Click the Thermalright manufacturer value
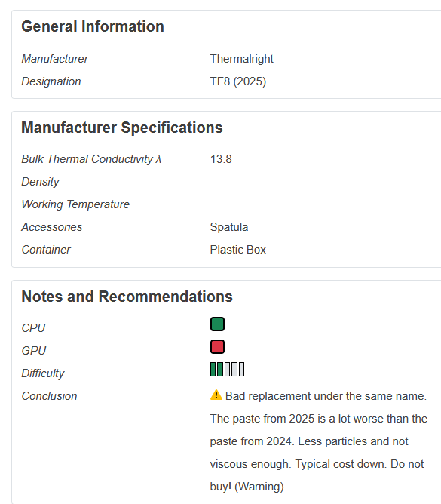 tap(241, 59)
